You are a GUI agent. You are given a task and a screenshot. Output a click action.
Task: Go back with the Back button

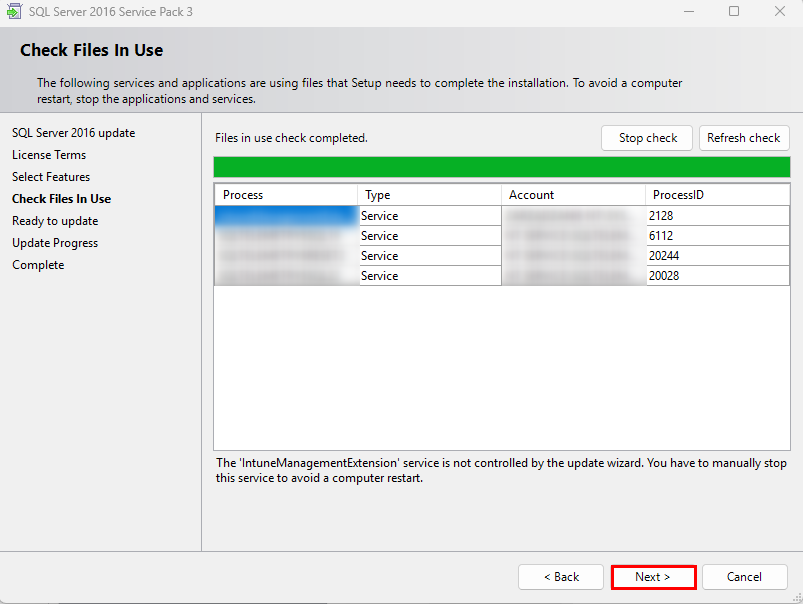click(x=561, y=577)
